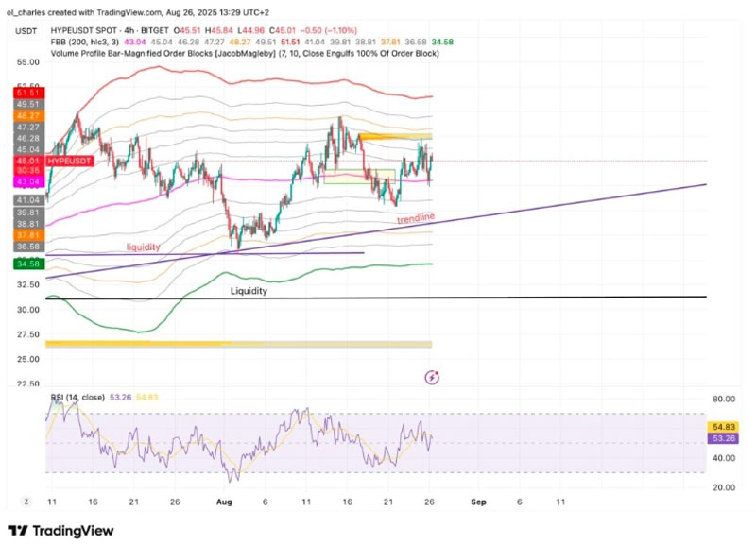The width and height of the screenshot is (756, 545).
Task: Click the Sep marker on time axis
Action: coord(478,502)
